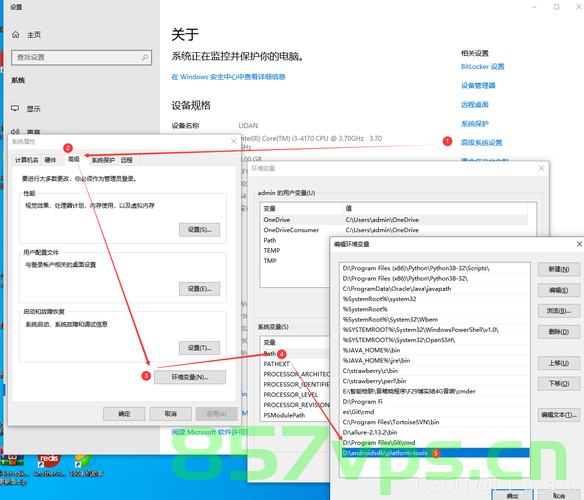584x500 pixels.
Task: Click the 上移(U) button
Action: [x=559, y=363]
